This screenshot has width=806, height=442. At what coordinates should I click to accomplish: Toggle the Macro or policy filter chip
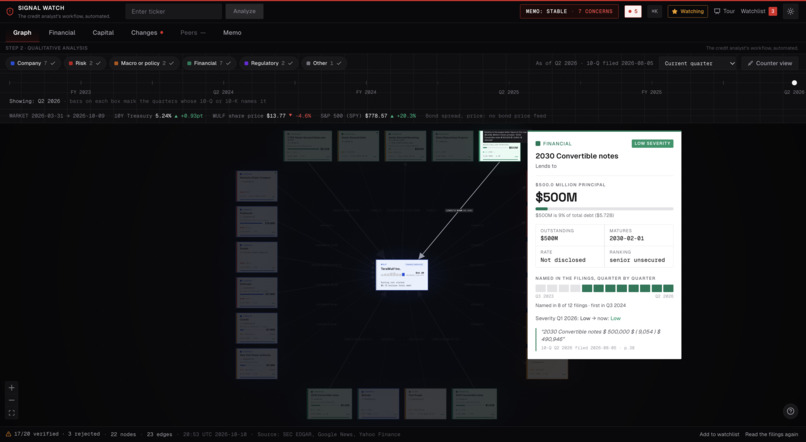click(143, 63)
